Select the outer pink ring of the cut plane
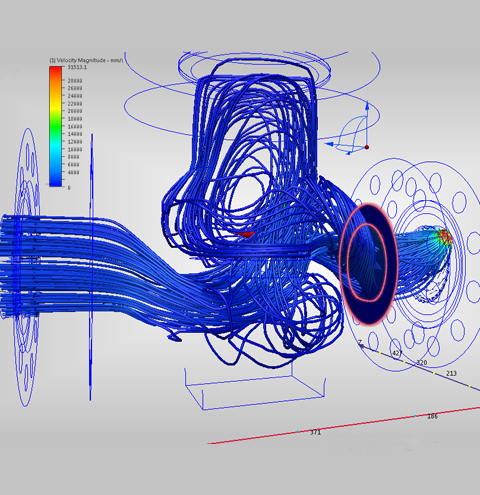The width and height of the screenshot is (480, 495). pos(369,264)
